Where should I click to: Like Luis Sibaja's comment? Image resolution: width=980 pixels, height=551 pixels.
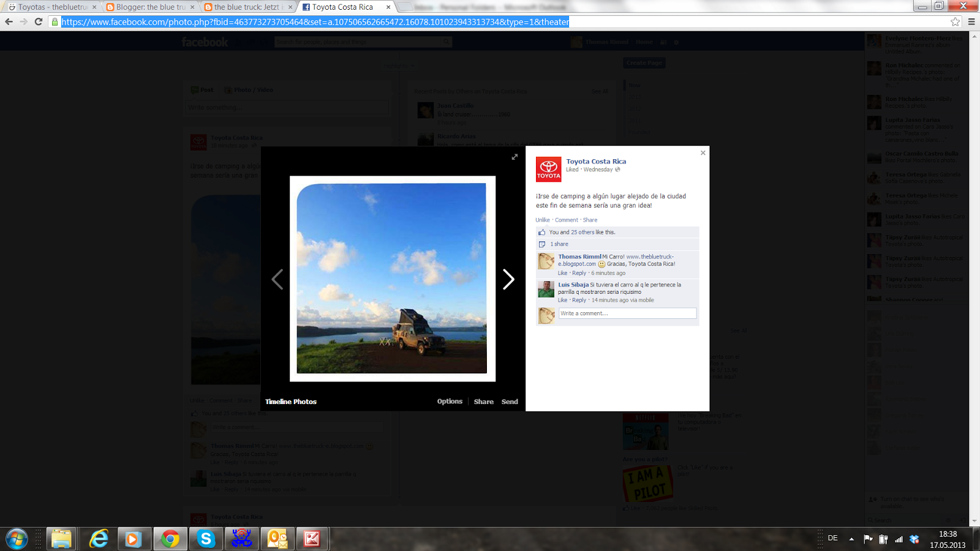562,300
